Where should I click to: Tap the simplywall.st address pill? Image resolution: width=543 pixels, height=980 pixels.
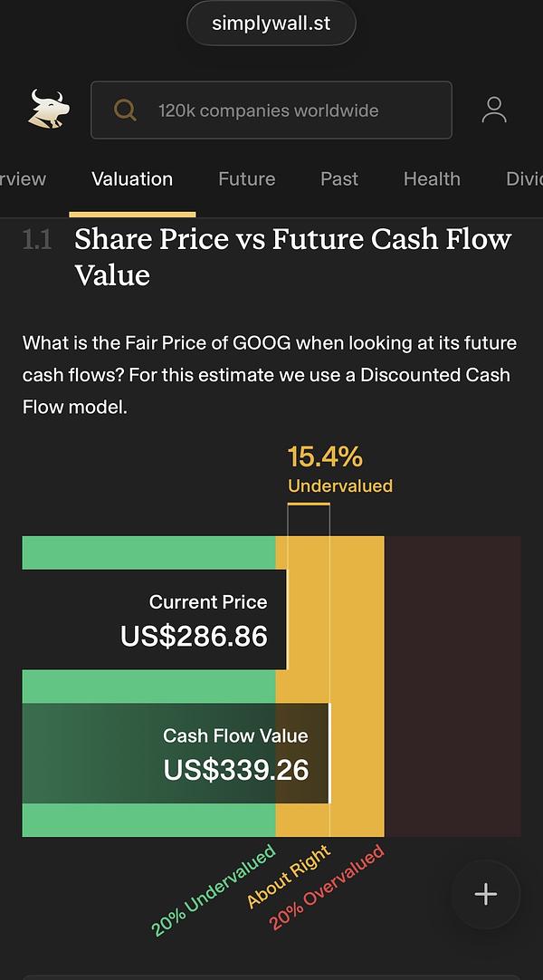coord(271,24)
